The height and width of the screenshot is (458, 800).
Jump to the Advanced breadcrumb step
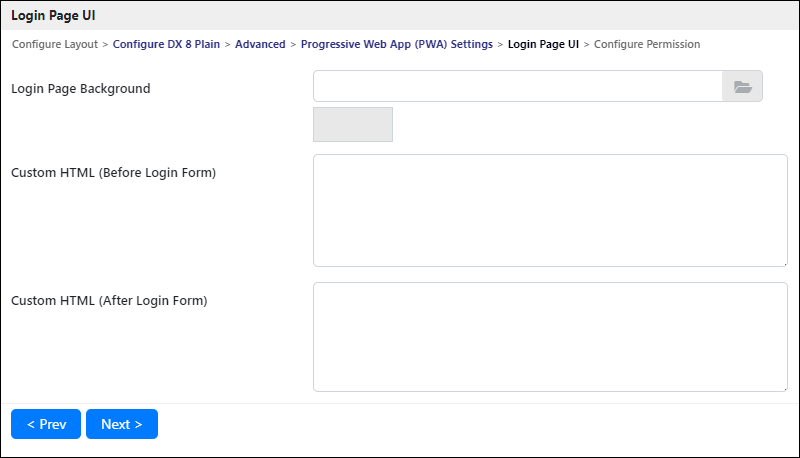(260, 44)
